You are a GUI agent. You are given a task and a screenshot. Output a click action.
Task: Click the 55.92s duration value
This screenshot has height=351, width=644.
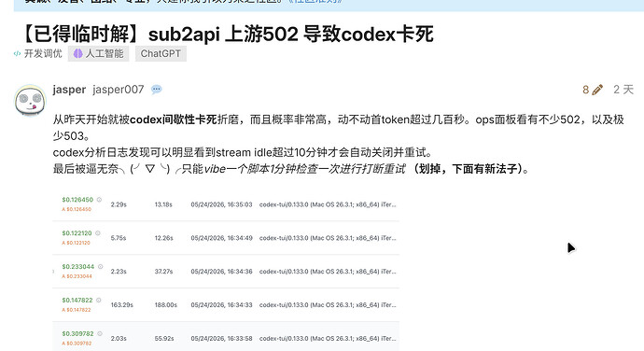(x=164, y=338)
